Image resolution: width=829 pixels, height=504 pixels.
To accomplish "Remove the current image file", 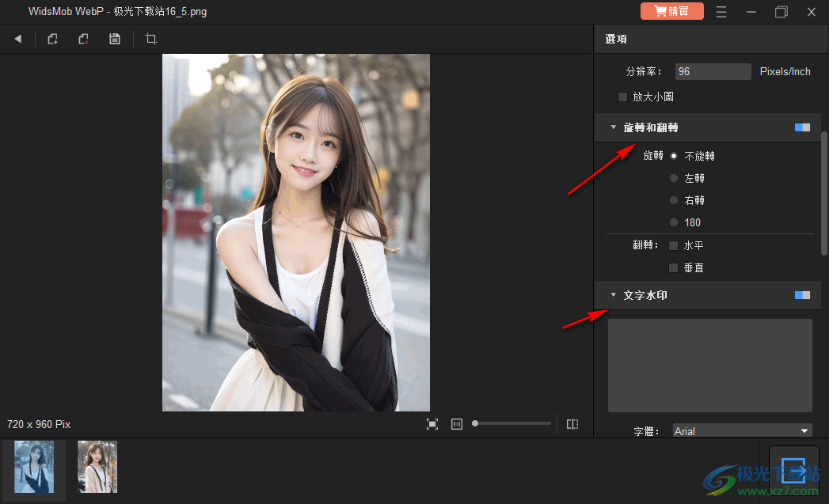I will pos(84,39).
